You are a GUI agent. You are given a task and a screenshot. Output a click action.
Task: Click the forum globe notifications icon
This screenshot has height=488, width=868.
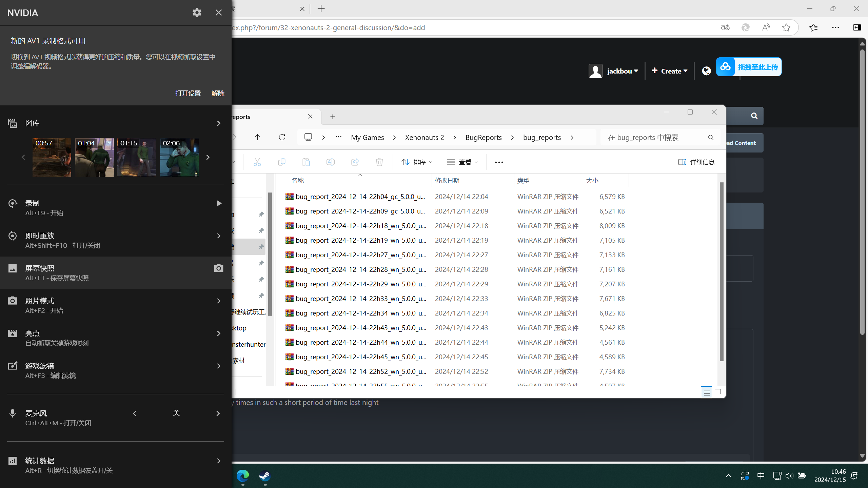(x=707, y=71)
